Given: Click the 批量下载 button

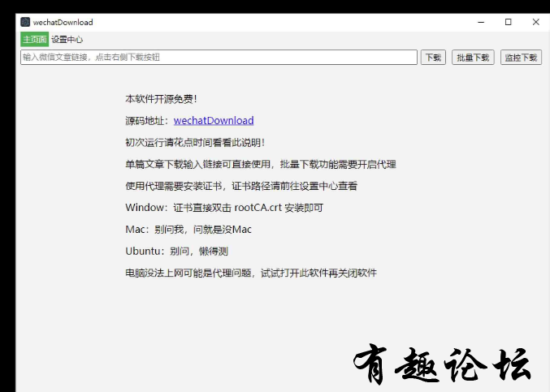Looking at the screenshot, I should [473, 58].
